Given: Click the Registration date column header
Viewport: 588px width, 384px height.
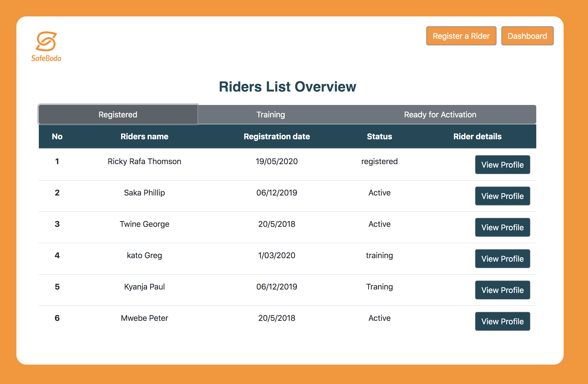Looking at the screenshot, I should click(x=277, y=137).
